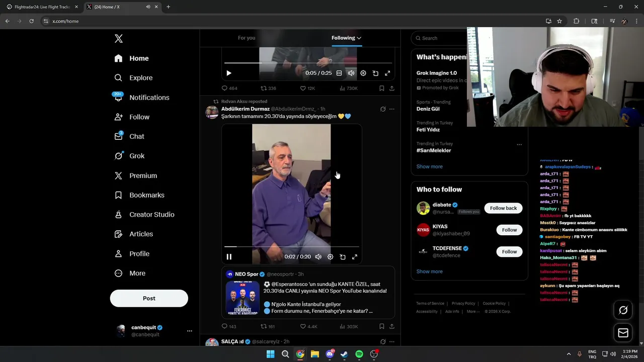
Task: Click the X logo in the sidebar
Action: coord(118,39)
